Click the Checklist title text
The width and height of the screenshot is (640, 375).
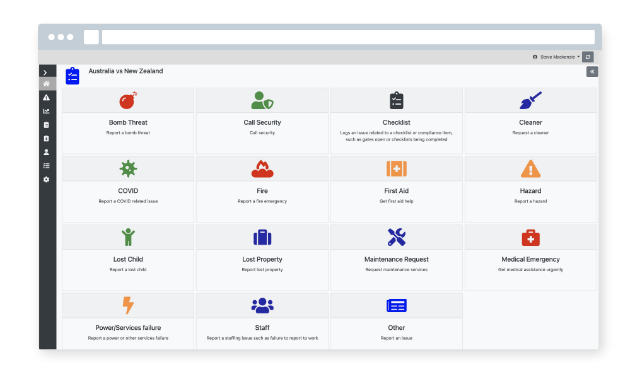(396, 122)
